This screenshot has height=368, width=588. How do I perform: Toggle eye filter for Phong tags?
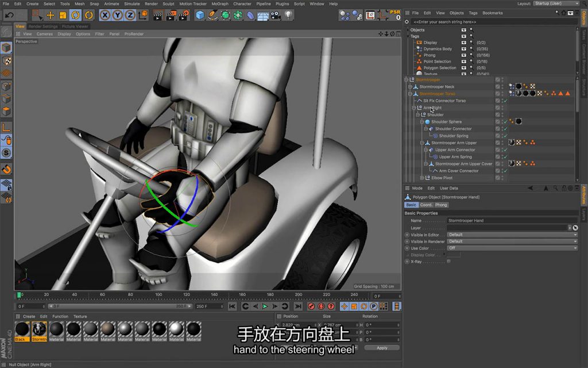click(464, 55)
